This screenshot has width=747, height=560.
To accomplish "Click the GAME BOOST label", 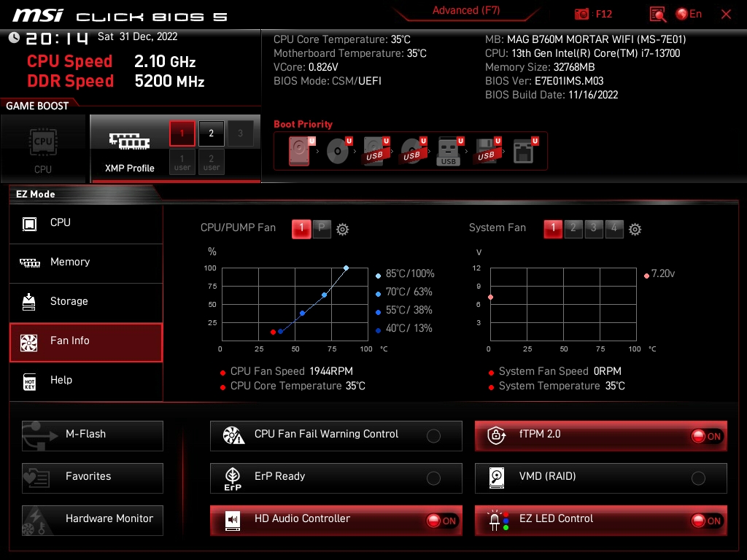I will point(37,106).
